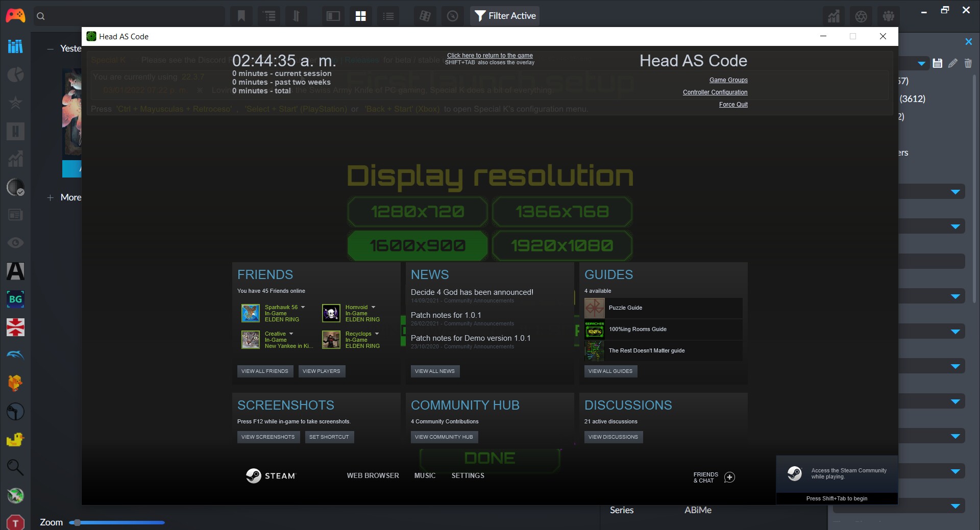Click the magnifying glass sidebar icon
Viewport: 980px width, 530px height.
coord(15,467)
